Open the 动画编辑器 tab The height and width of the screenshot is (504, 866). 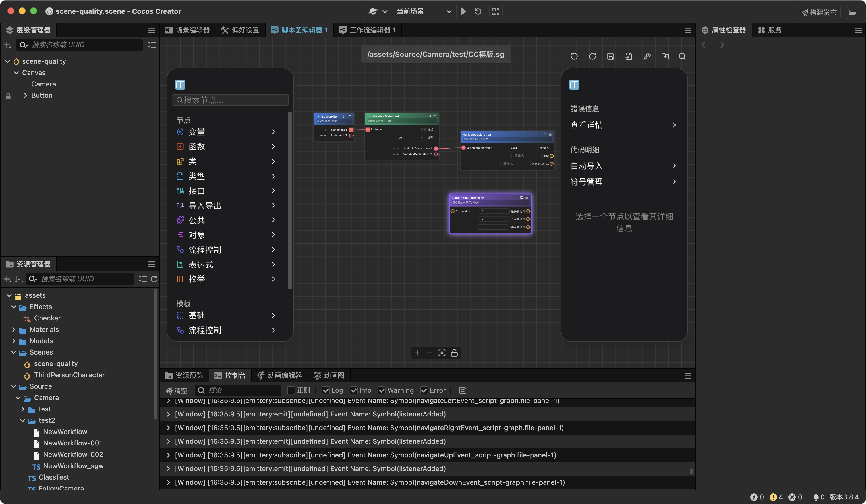tap(279, 376)
